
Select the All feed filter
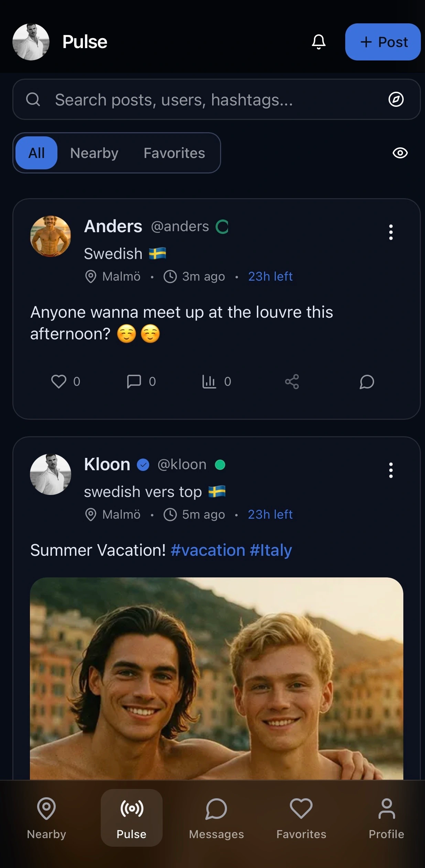tap(36, 153)
